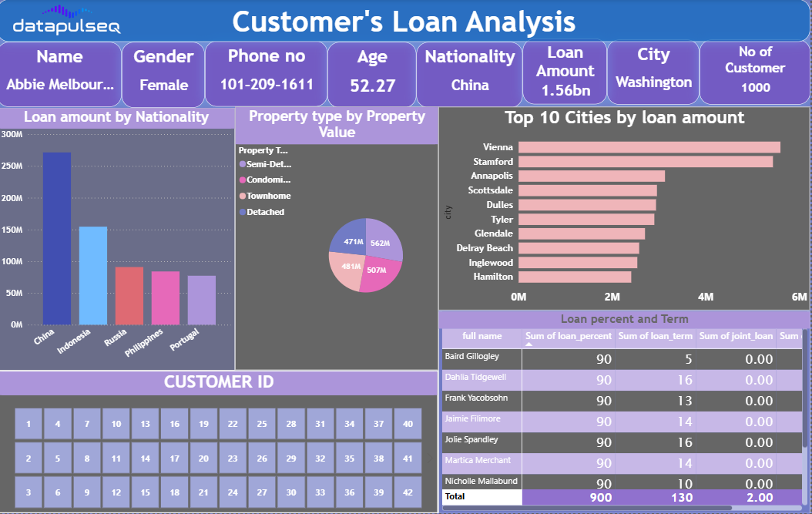Click the Nationality card showing China
Image resolution: width=812 pixels, height=514 pixels.
tap(470, 74)
